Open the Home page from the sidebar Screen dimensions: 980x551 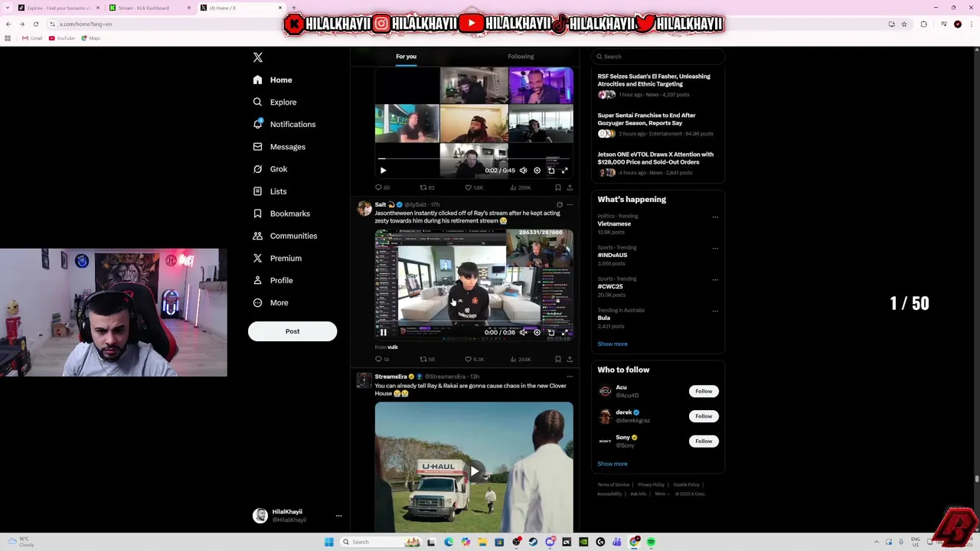pos(273,80)
